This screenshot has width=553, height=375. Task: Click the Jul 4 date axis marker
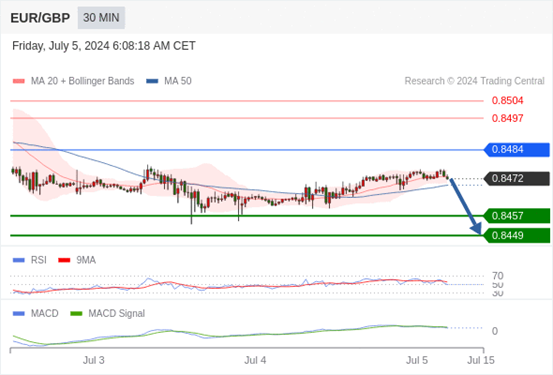[x=255, y=360]
